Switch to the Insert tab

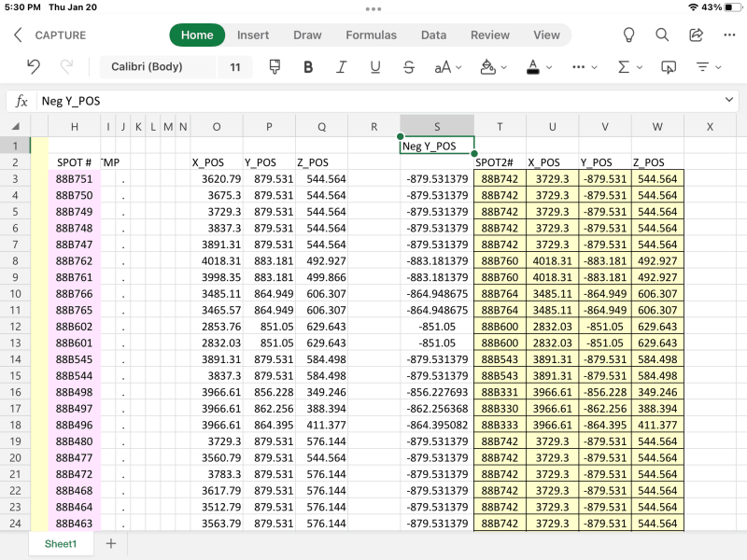(x=253, y=35)
